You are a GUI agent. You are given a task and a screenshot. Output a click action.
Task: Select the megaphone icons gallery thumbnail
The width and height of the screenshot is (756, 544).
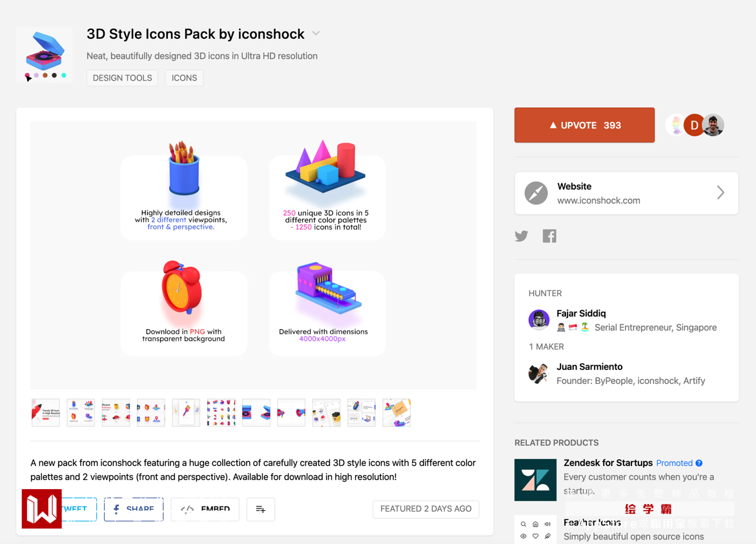(291, 413)
